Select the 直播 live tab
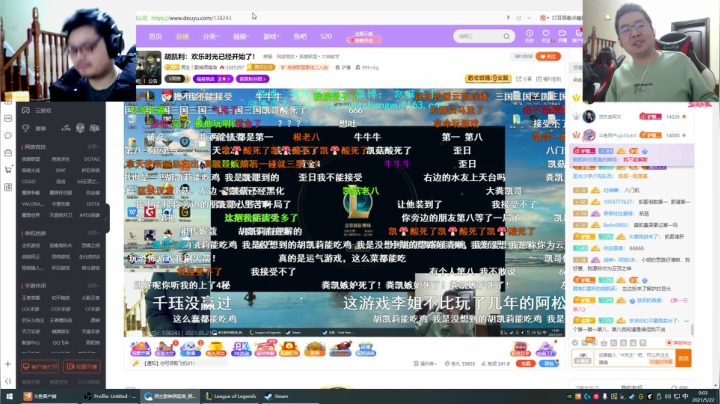 [183, 36]
